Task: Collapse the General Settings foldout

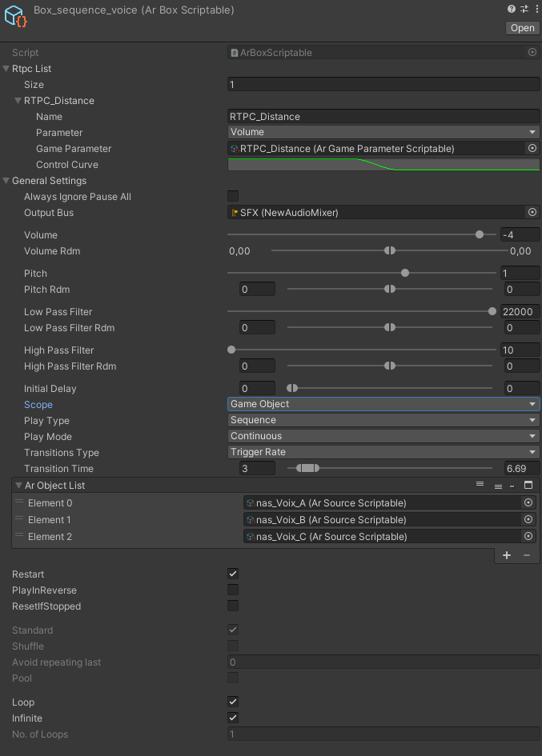Action: (x=6, y=180)
